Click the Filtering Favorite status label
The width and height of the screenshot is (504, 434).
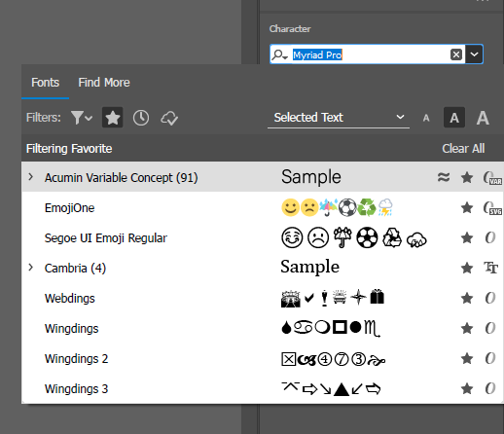tap(69, 149)
